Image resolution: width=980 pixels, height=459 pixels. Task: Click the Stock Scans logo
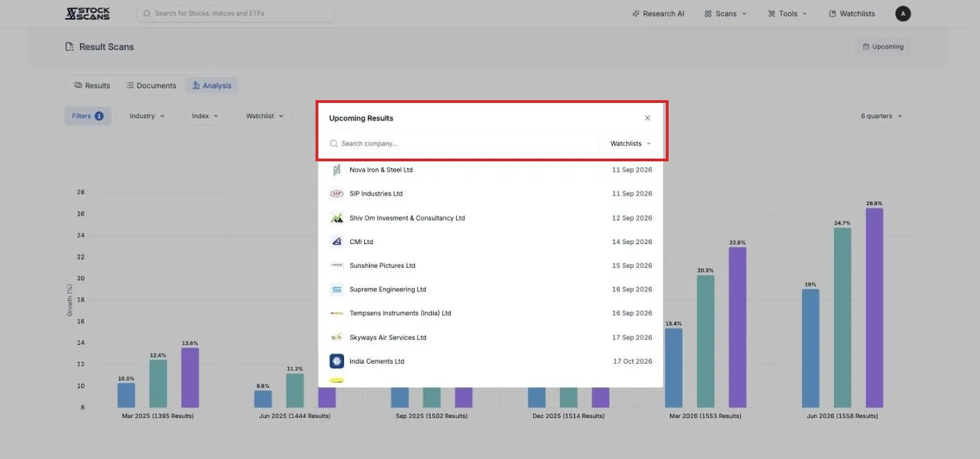(88, 13)
